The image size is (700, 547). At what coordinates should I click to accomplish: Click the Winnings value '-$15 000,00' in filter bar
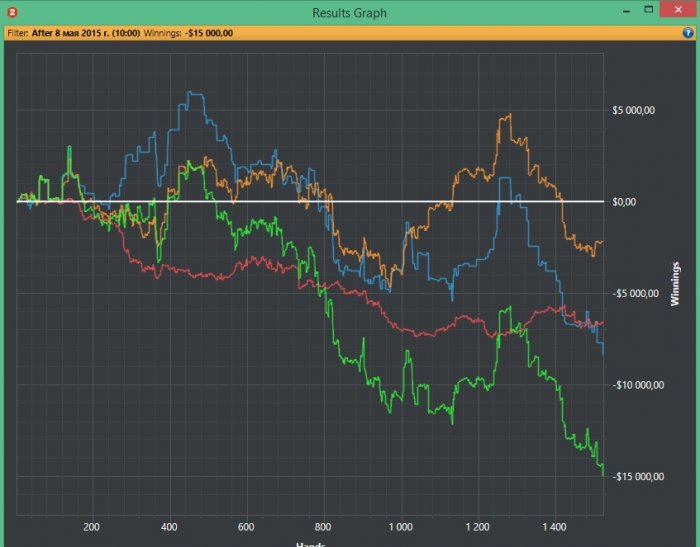[x=209, y=33]
